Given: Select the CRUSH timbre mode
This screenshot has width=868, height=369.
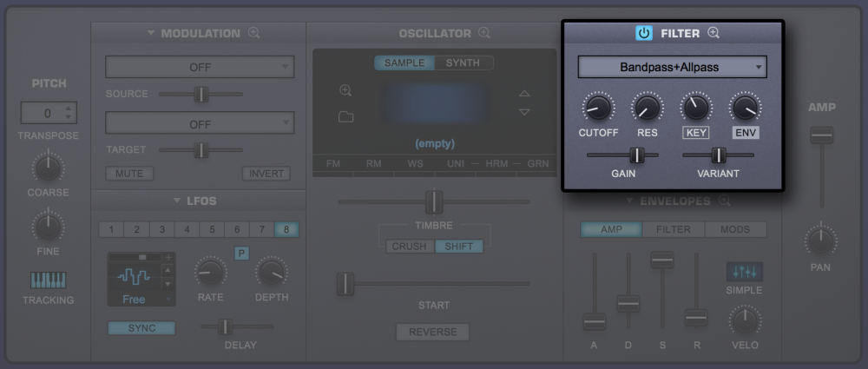Looking at the screenshot, I should pos(411,246).
